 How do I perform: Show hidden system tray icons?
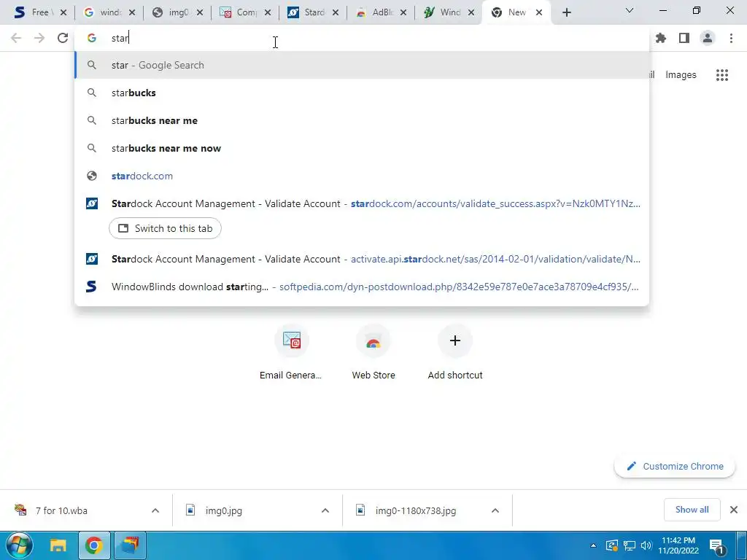tap(593, 545)
